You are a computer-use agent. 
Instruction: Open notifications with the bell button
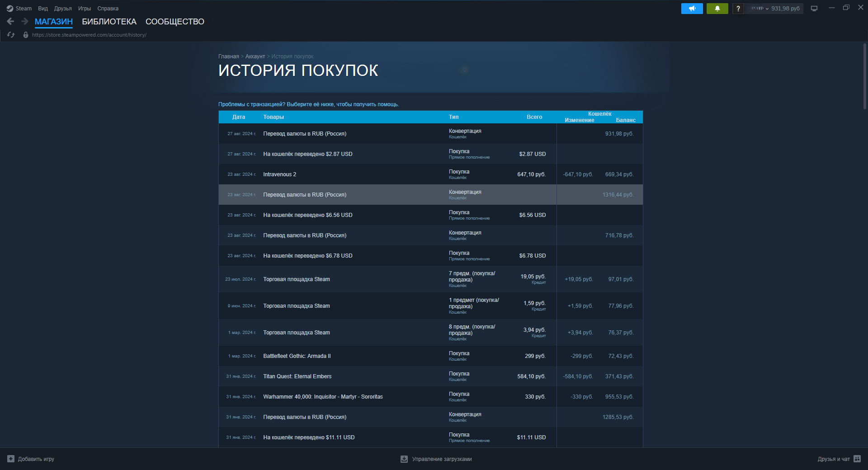(717, 9)
